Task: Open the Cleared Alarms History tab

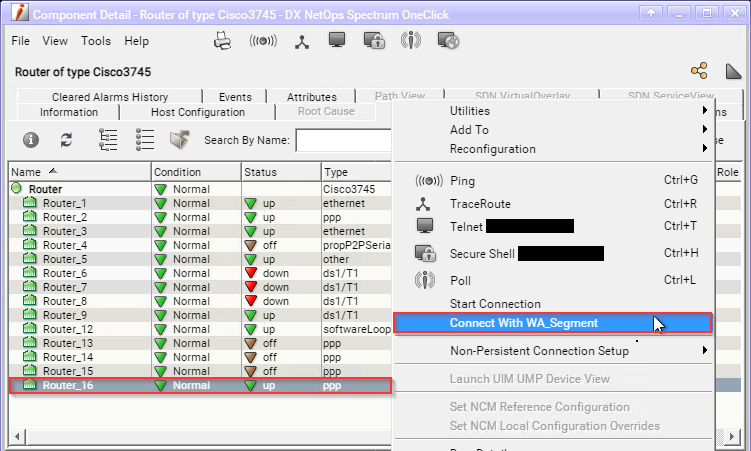Action: tap(110, 97)
